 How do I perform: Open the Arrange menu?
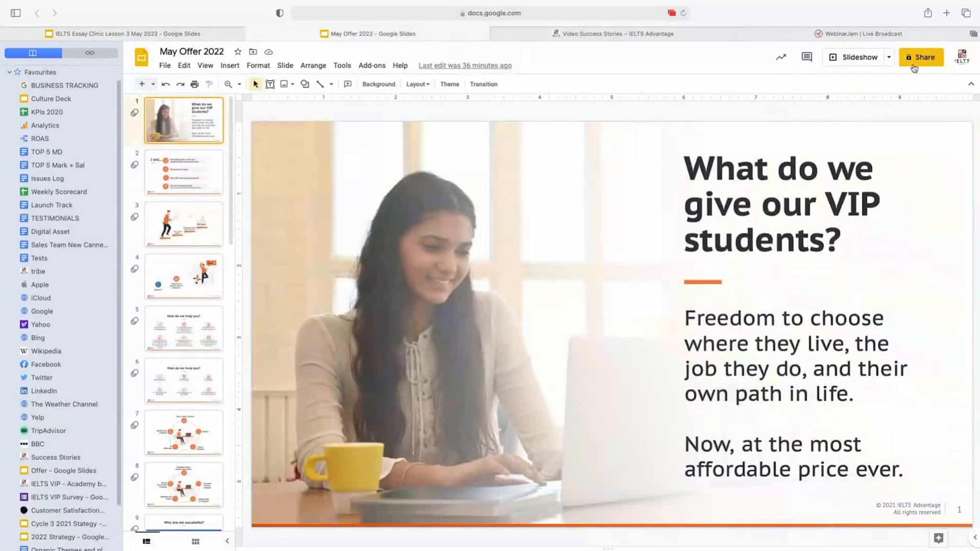point(313,66)
